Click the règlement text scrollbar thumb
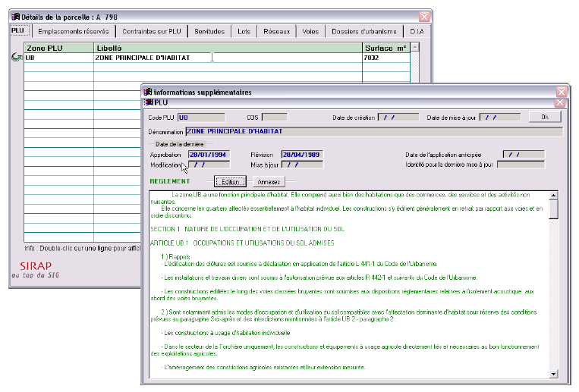579x392 pixels. [553, 209]
